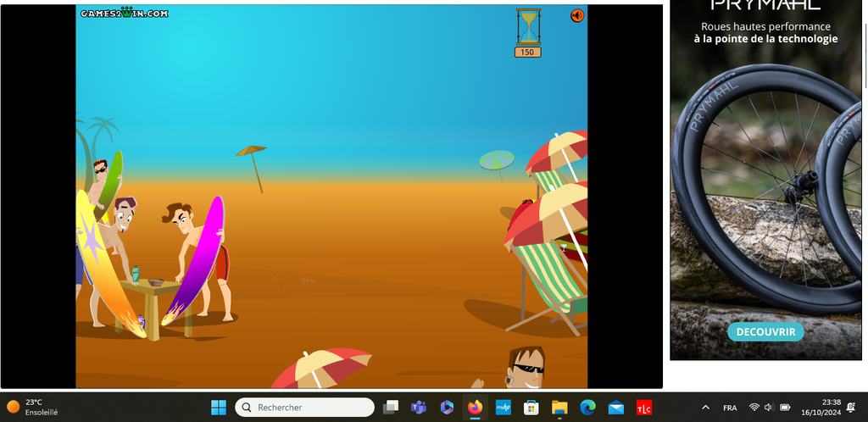Click the 150 timer counter

pos(527,52)
